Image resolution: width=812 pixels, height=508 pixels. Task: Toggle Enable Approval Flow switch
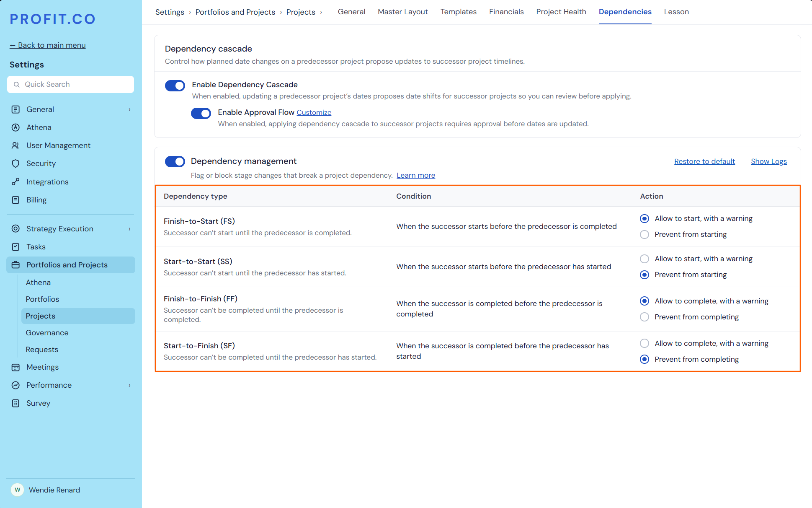[201, 113]
